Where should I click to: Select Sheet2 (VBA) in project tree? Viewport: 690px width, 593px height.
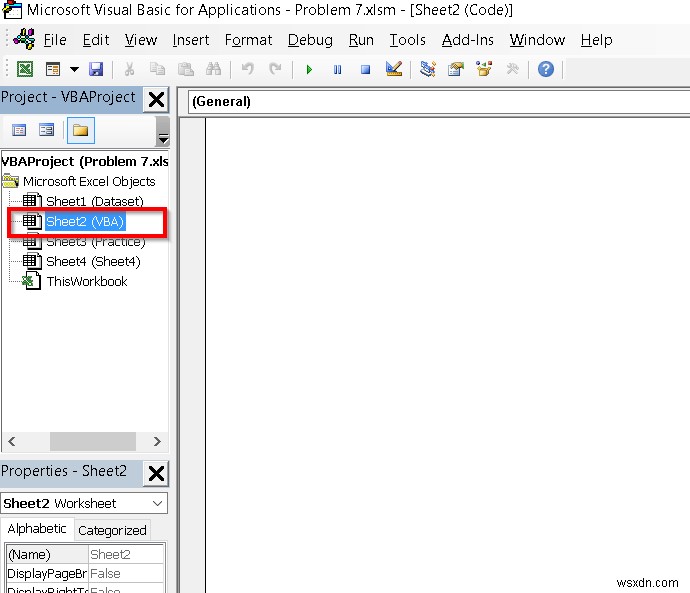tap(85, 222)
